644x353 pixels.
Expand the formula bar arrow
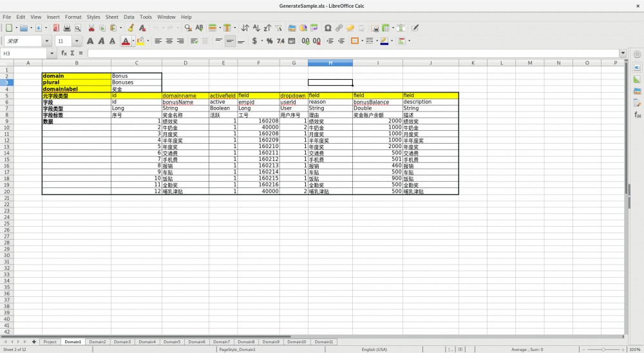[623, 53]
